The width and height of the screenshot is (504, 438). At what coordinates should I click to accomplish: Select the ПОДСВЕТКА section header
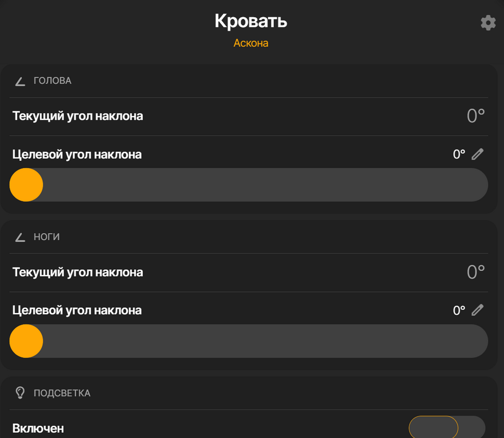tap(62, 393)
